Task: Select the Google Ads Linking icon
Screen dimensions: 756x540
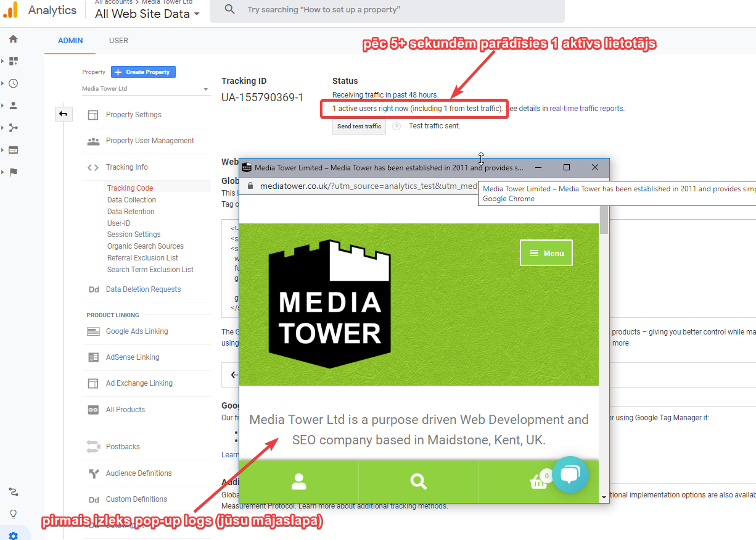Action: tap(94, 331)
